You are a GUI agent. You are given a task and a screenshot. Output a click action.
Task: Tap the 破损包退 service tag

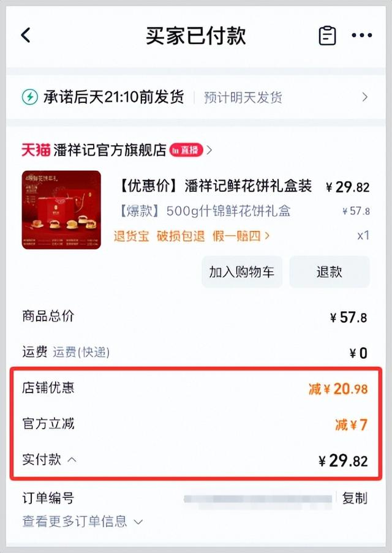[x=180, y=236]
